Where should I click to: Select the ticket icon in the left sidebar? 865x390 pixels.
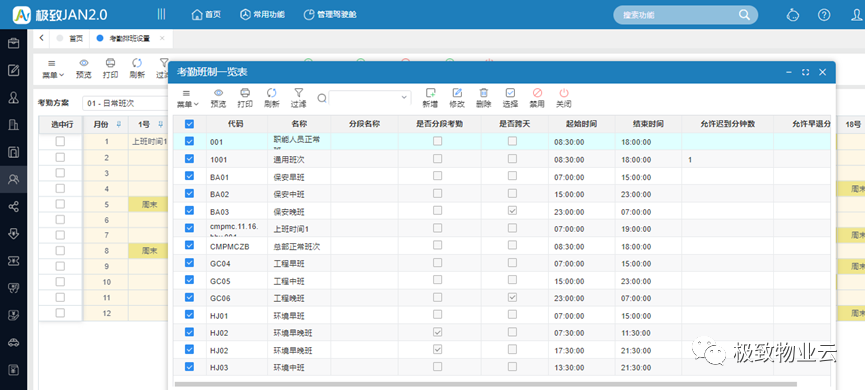point(13,261)
